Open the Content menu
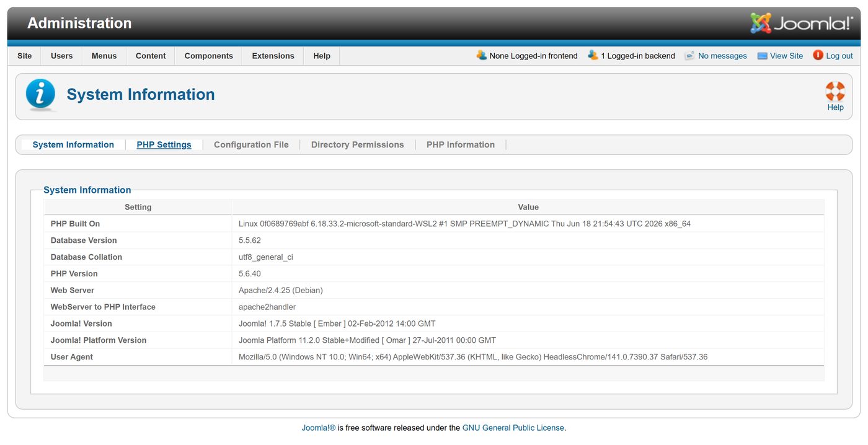This screenshot has height=445, width=868. [x=151, y=56]
